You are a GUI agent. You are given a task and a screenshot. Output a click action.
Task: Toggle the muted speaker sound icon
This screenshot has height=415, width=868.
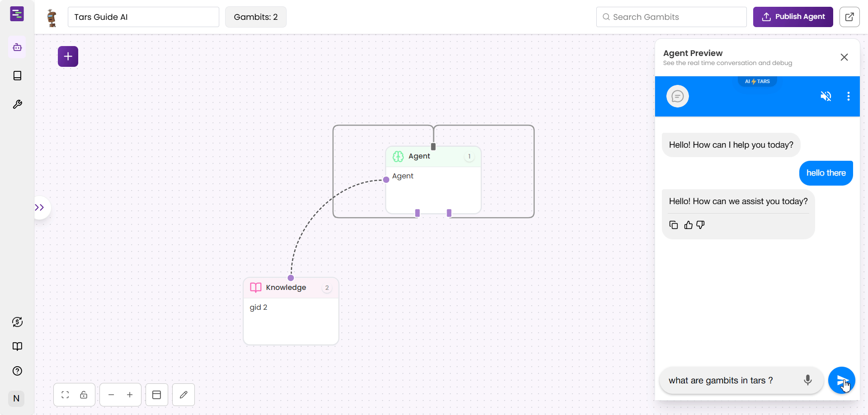[x=826, y=96]
